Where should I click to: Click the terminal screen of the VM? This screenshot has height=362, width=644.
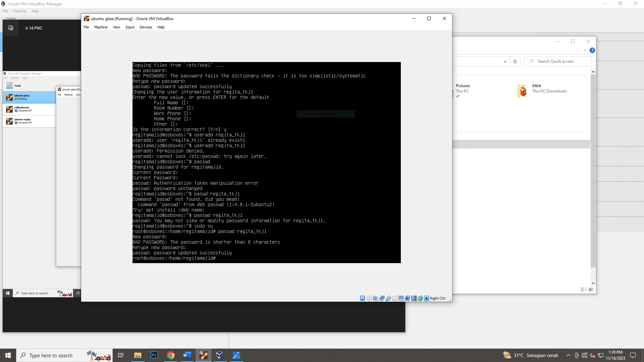coord(267,163)
